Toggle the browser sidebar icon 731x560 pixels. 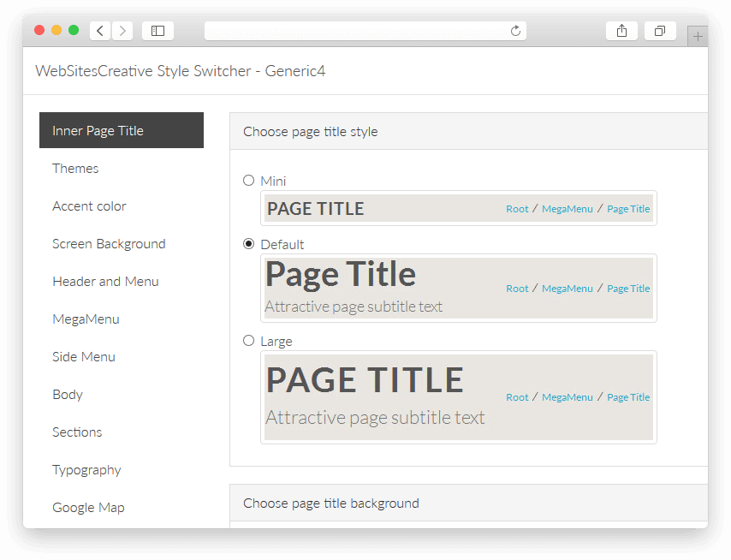pyautogui.click(x=157, y=31)
